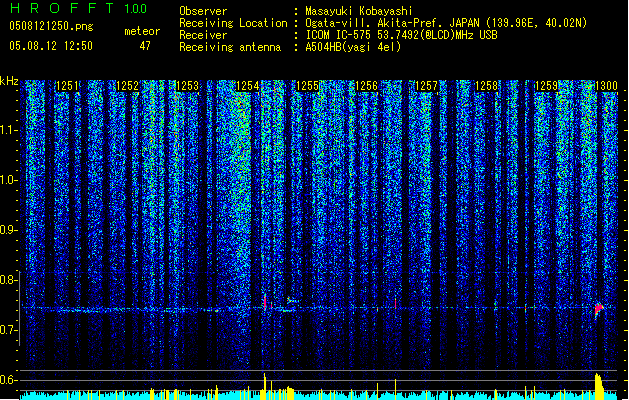Click the tall yellow power peak near 1300
629x400 pixels.
(x=599, y=386)
